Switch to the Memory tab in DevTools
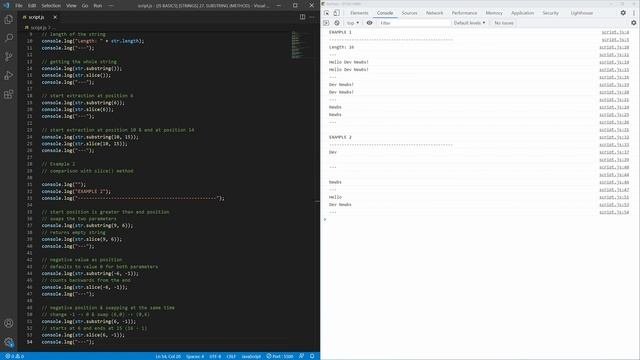Viewport: 640px width, 360px height. pyautogui.click(x=494, y=13)
